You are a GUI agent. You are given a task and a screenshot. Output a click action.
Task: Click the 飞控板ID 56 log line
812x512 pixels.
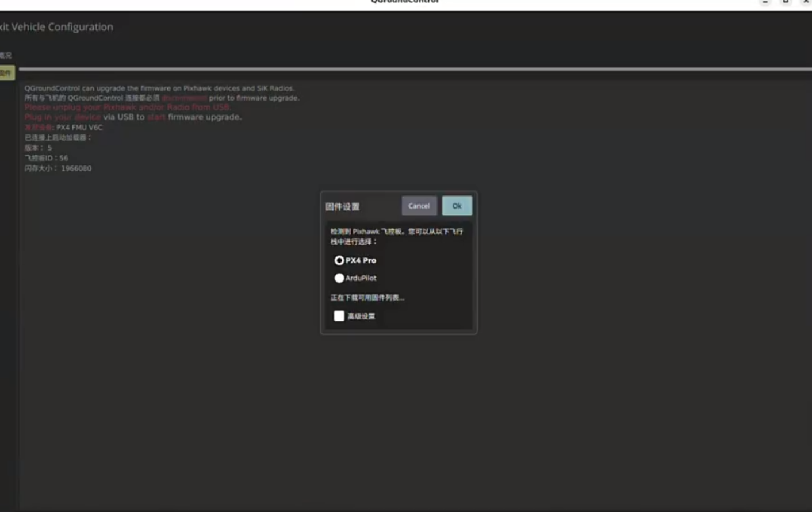(46, 158)
